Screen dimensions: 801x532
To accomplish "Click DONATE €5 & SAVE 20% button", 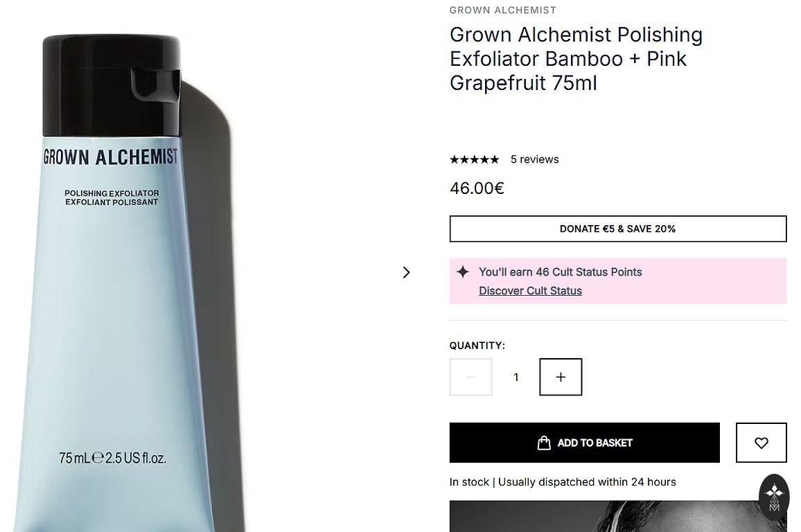I will click(x=617, y=229).
